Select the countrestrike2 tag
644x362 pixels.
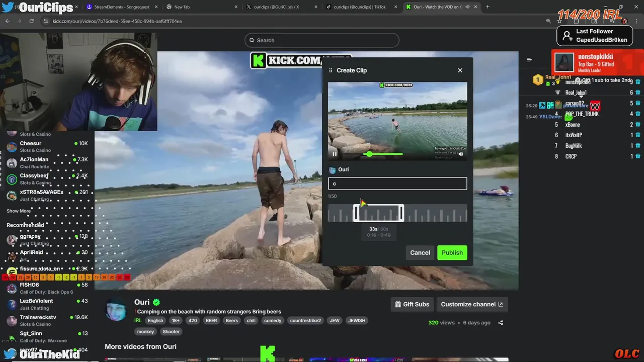[305, 321]
